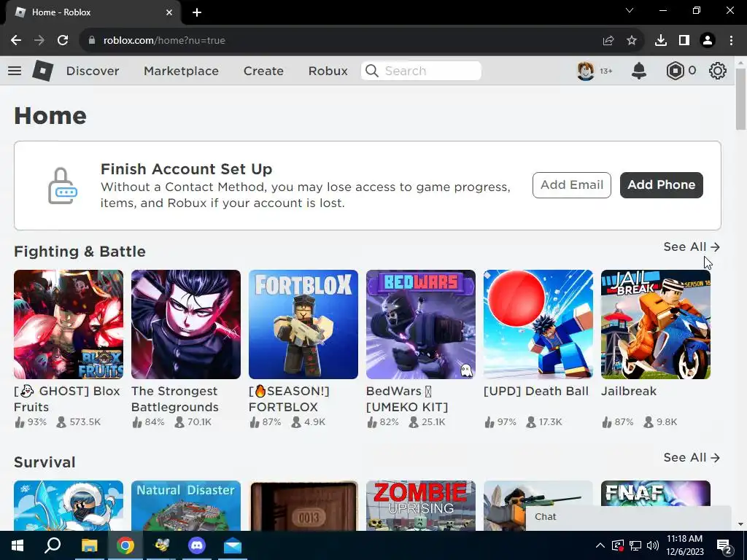See all Survival games
This screenshot has height=560, width=747.
[x=692, y=458]
